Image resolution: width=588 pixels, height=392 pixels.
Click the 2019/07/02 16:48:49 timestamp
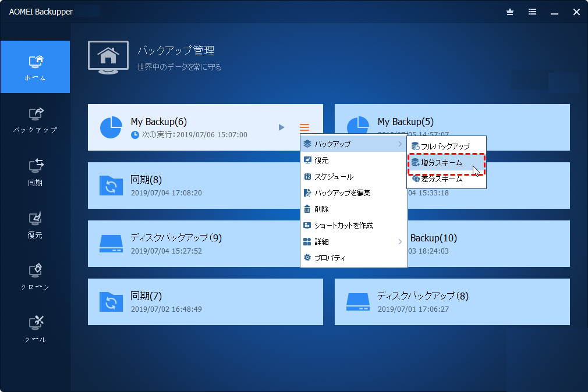[x=166, y=309]
